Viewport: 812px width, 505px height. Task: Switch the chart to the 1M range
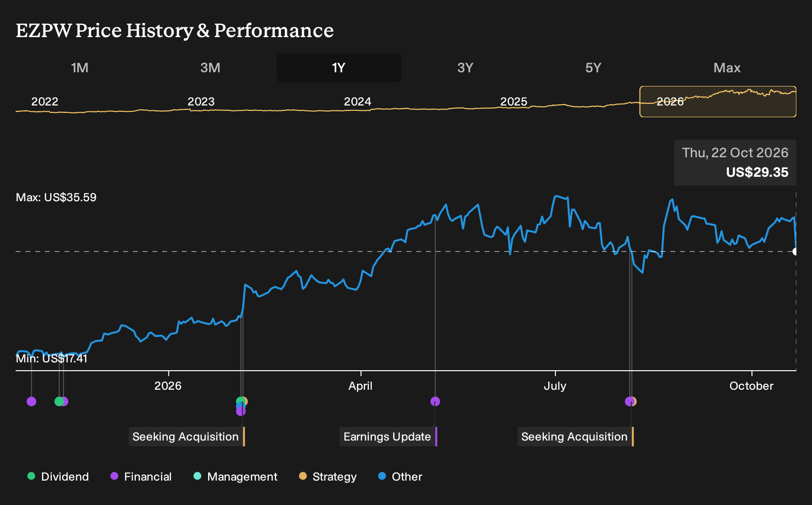point(80,67)
